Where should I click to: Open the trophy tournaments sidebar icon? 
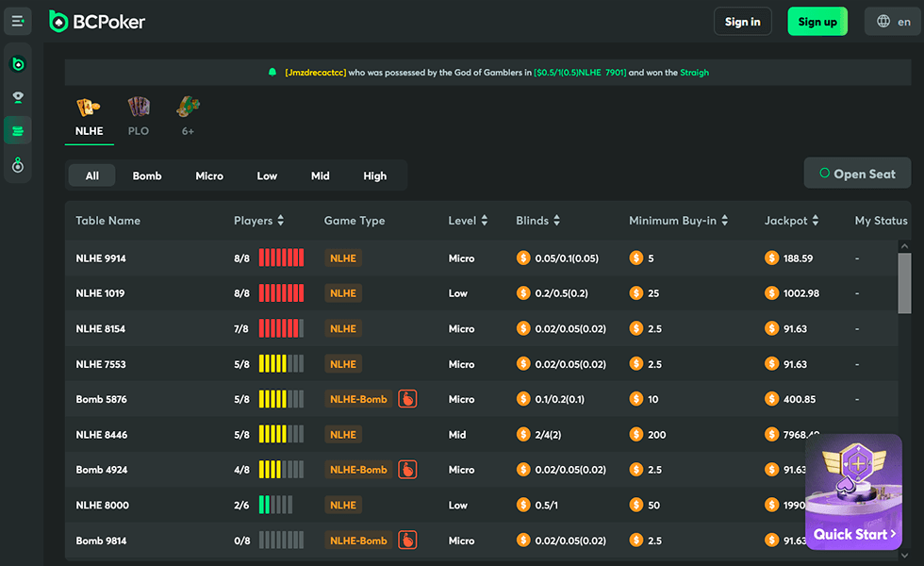coord(18,97)
